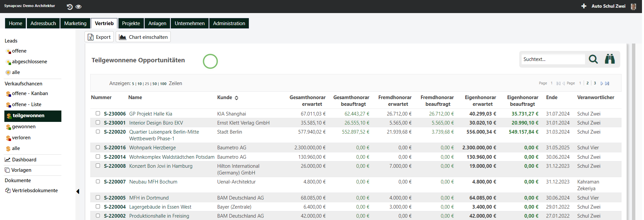Screen dimensions: 644x220
Task: Go to next page using arrow icon
Action: (x=602, y=83)
